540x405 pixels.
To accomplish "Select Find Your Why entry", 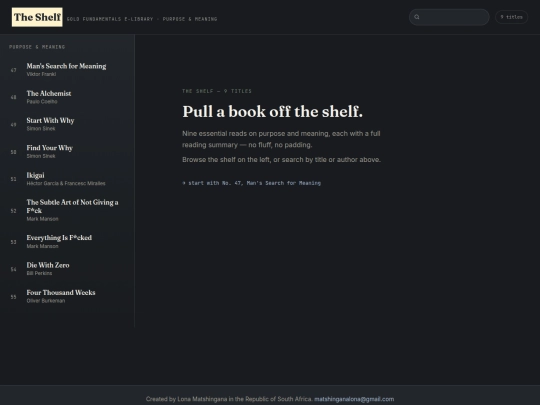I will (x=67, y=152).
